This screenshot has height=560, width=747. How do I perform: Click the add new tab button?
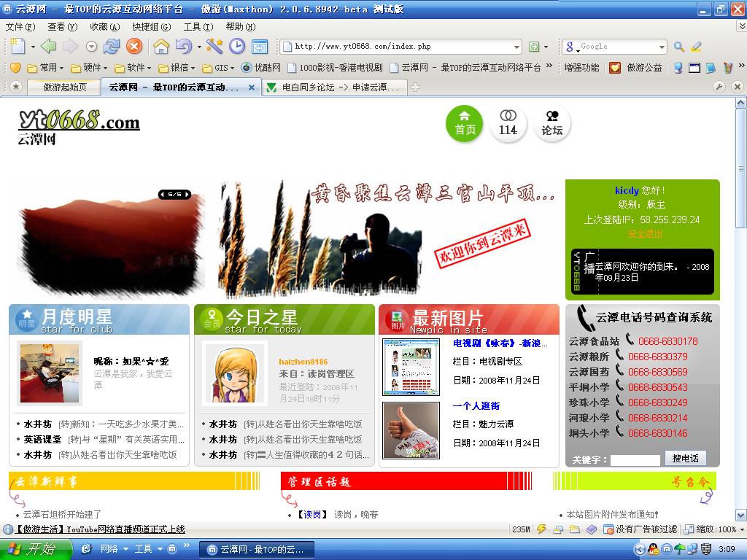coord(415,87)
